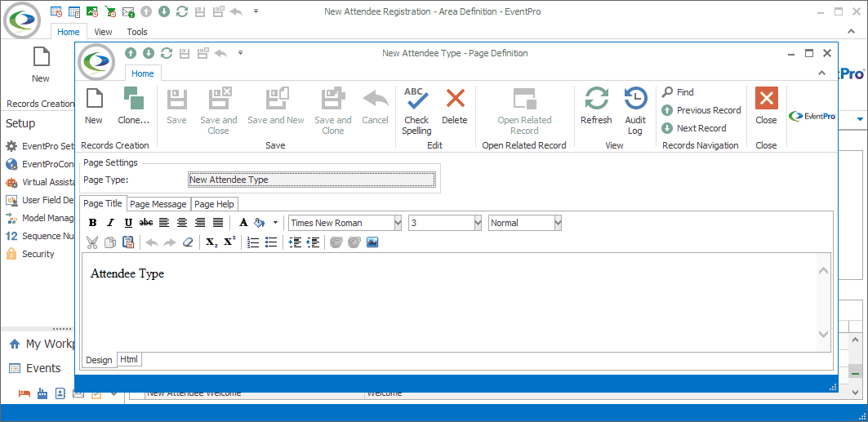Center align the text
Viewport: 868px width, 422px height.
pos(182,223)
